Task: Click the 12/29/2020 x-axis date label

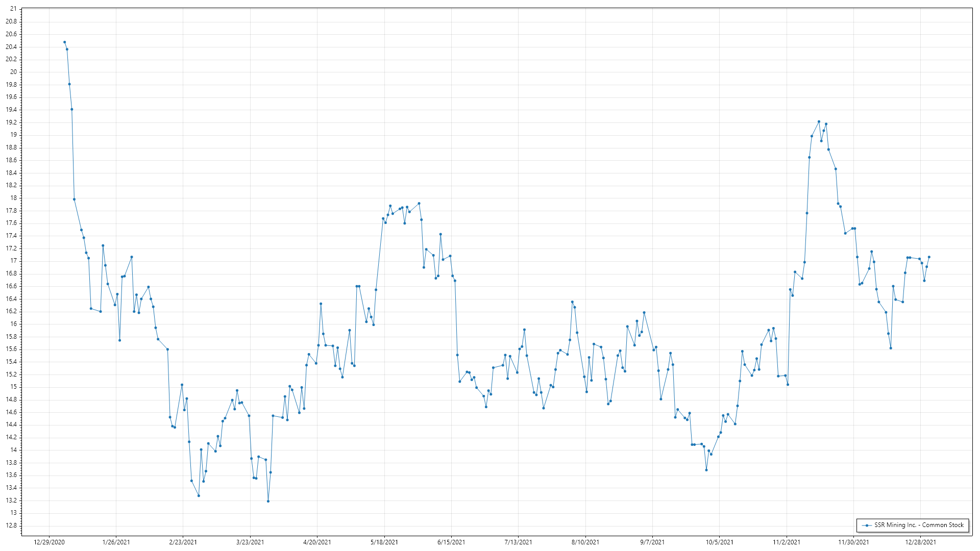Action: click(x=49, y=542)
